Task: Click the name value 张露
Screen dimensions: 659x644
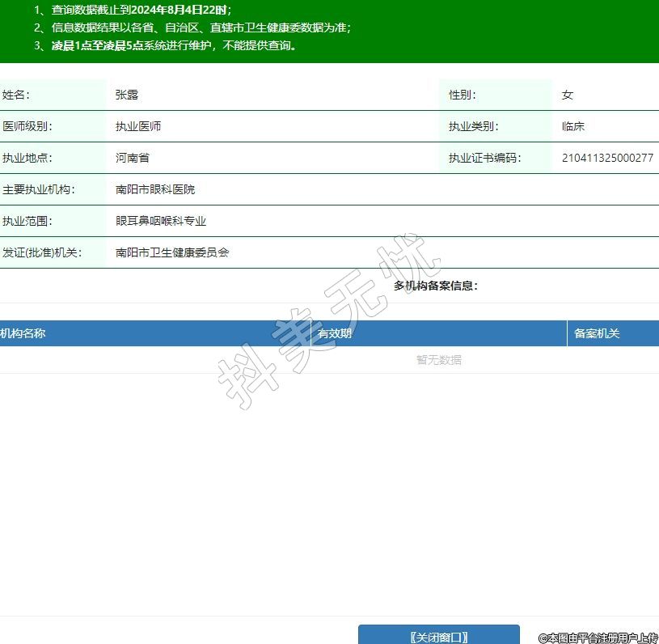Action: [x=127, y=95]
